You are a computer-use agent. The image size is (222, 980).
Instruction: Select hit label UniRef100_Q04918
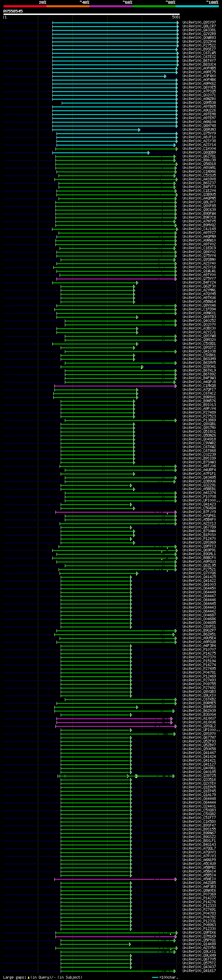199,439
